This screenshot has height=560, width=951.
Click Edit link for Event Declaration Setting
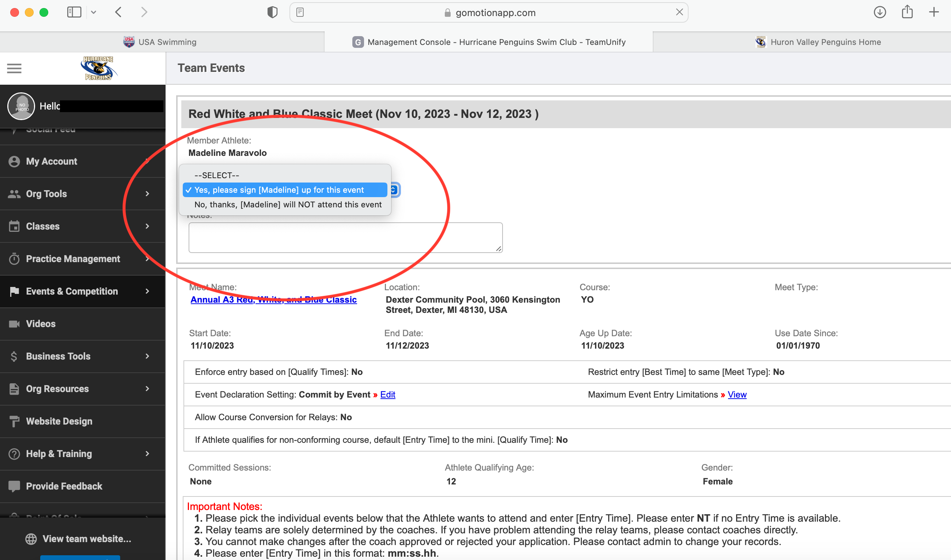click(x=387, y=394)
